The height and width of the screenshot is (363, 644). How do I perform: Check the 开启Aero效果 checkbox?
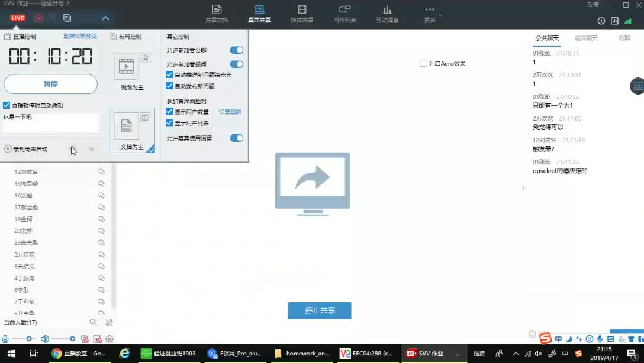pyautogui.click(x=423, y=63)
